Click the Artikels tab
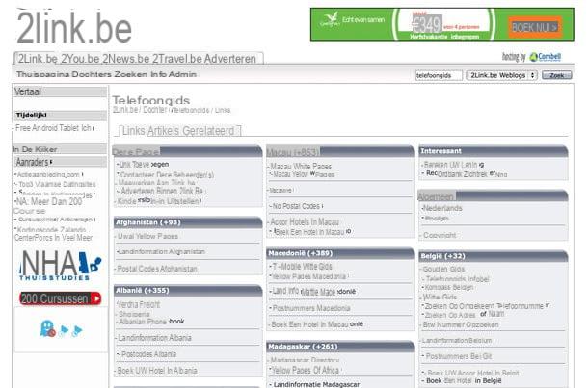588x388 pixels. 163,131
